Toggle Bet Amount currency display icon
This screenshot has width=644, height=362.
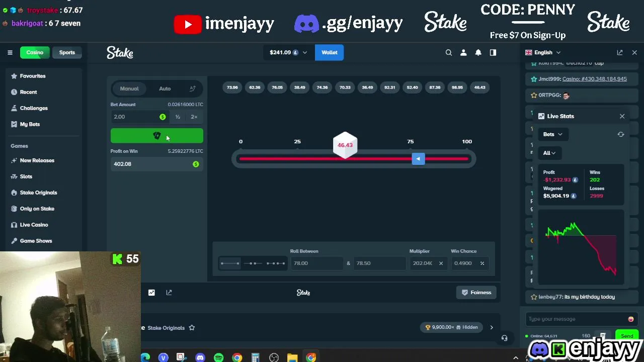click(x=163, y=117)
